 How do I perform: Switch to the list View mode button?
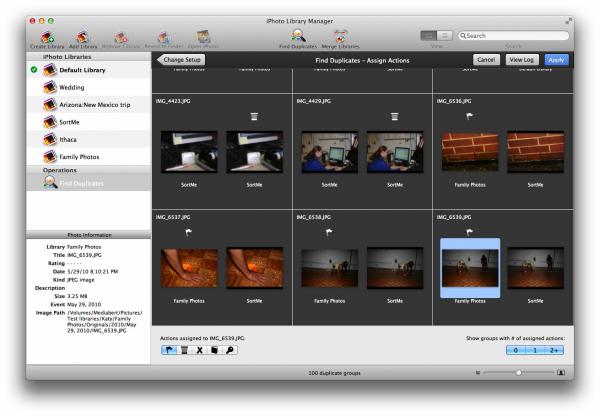pyautogui.click(x=445, y=36)
